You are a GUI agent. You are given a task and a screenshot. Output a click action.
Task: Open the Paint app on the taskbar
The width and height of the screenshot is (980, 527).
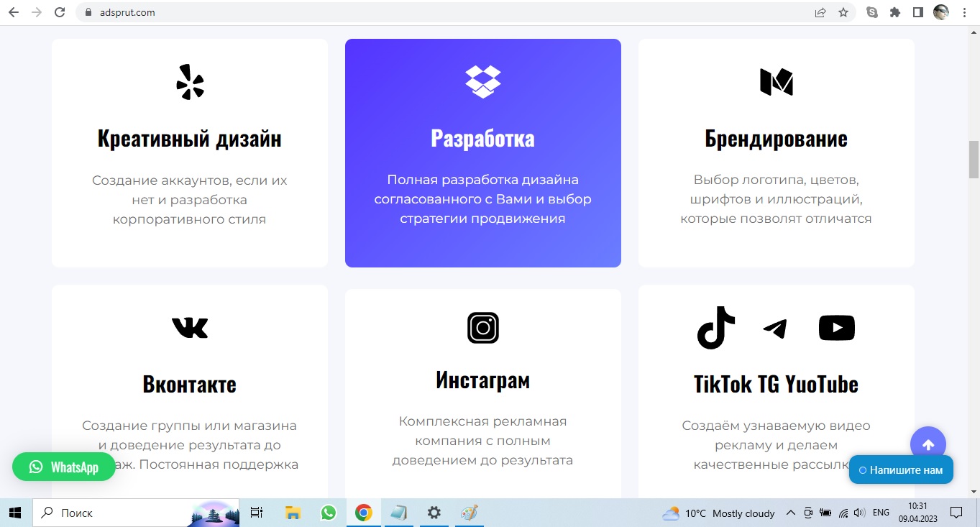tap(469, 513)
